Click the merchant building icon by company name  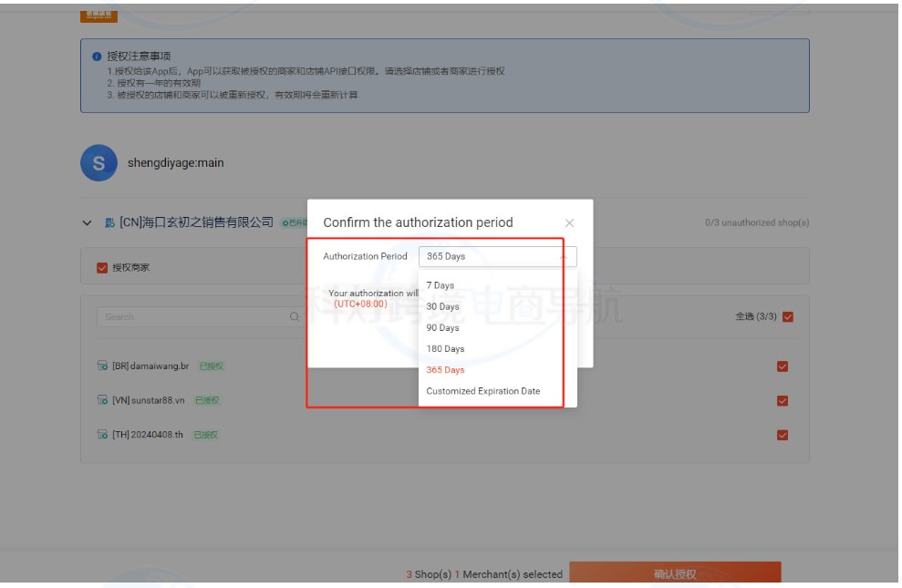click(x=109, y=222)
